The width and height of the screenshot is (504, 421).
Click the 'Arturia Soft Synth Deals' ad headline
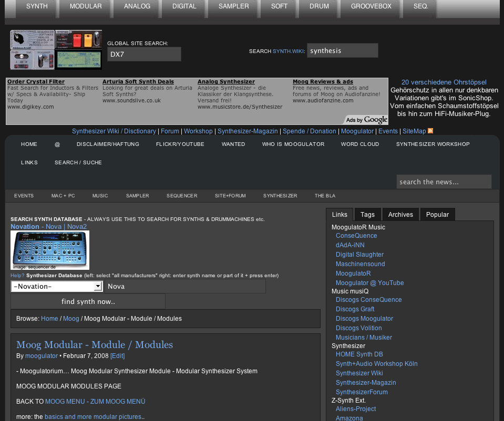(x=138, y=81)
